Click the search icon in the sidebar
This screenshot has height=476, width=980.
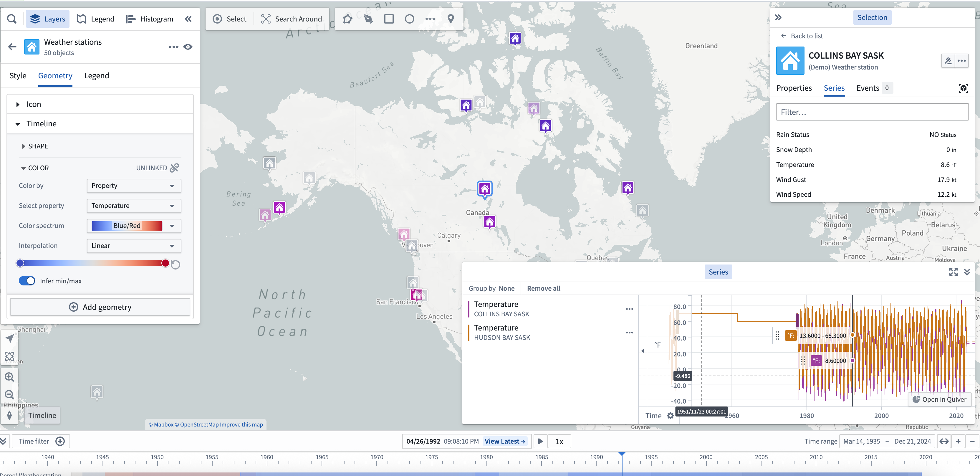11,18
